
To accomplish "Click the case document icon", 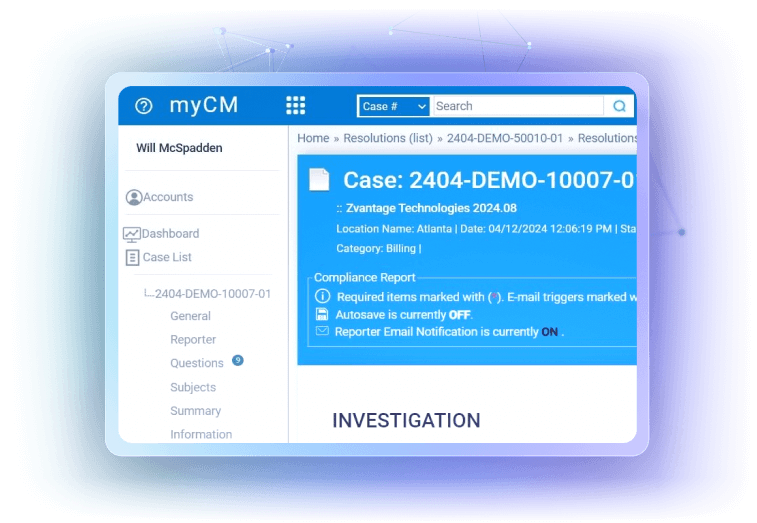I will pyautogui.click(x=319, y=180).
